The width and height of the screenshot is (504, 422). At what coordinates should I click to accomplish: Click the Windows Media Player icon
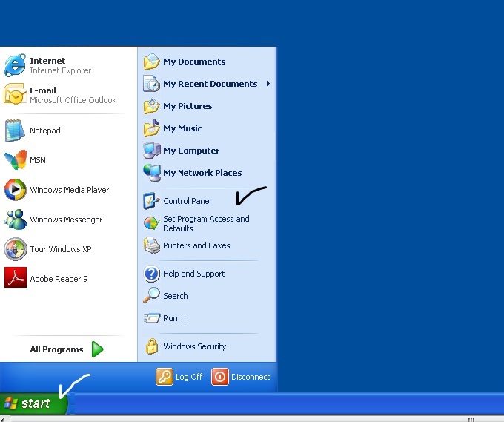(15, 189)
